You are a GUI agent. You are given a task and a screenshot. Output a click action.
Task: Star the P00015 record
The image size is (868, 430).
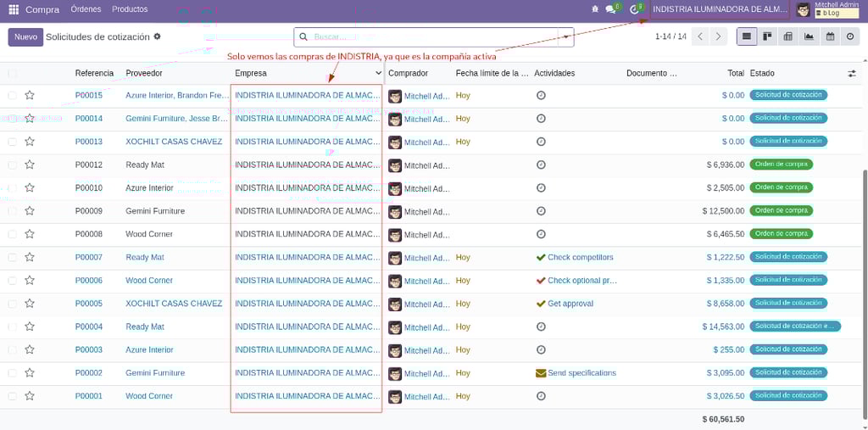tap(30, 95)
